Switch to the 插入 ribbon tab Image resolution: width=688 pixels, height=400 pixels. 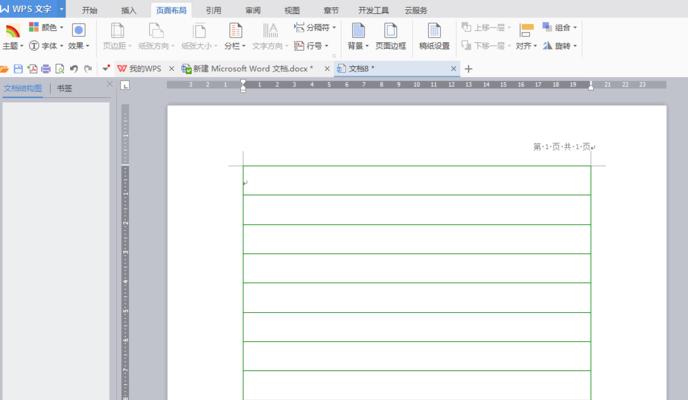(x=129, y=10)
